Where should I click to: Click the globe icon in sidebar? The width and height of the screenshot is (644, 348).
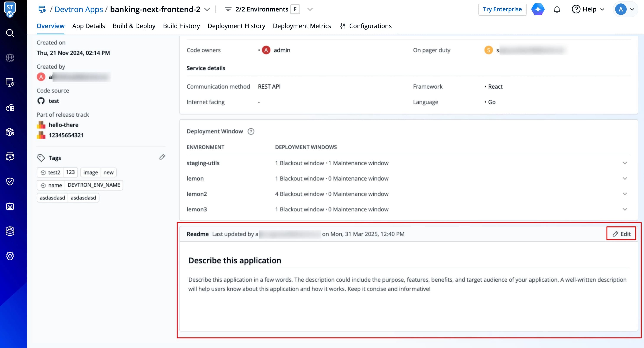[10, 58]
